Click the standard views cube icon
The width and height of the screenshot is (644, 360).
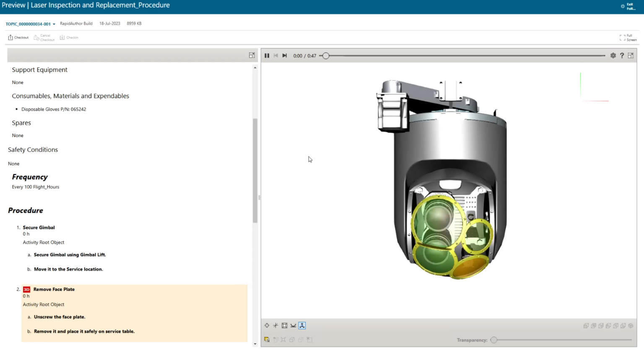click(292, 339)
